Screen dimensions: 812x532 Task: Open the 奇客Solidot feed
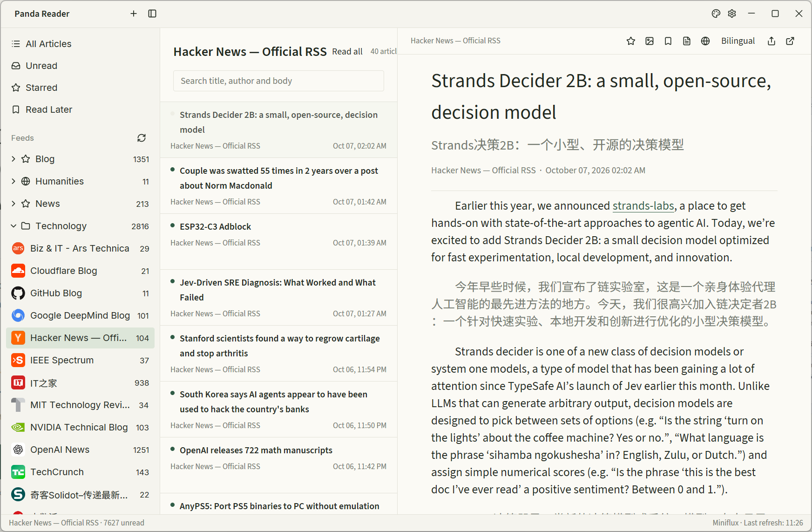[x=80, y=495]
